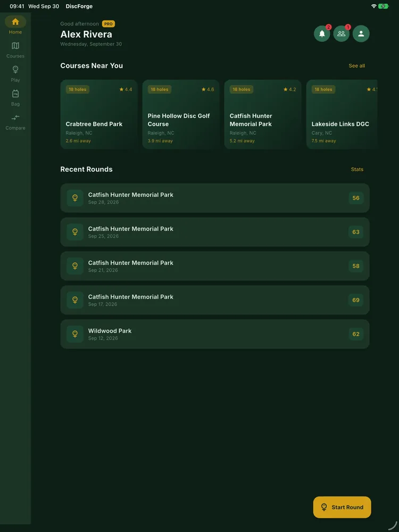Click the Wi-Fi status icon
399x532 pixels.
374,6
